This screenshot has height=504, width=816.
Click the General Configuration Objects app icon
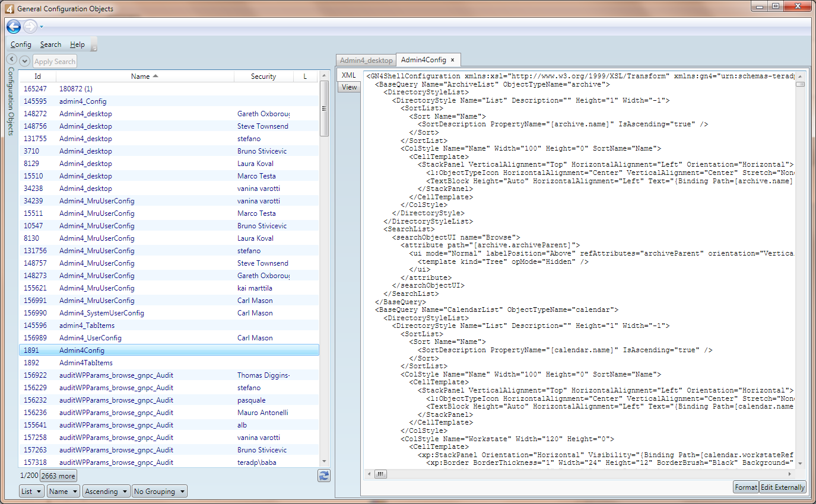tap(9, 8)
